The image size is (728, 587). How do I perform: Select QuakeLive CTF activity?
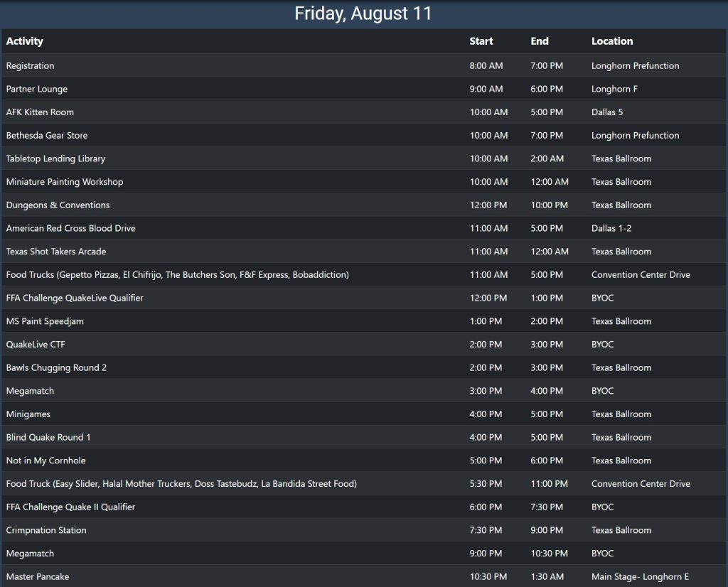tap(36, 344)
